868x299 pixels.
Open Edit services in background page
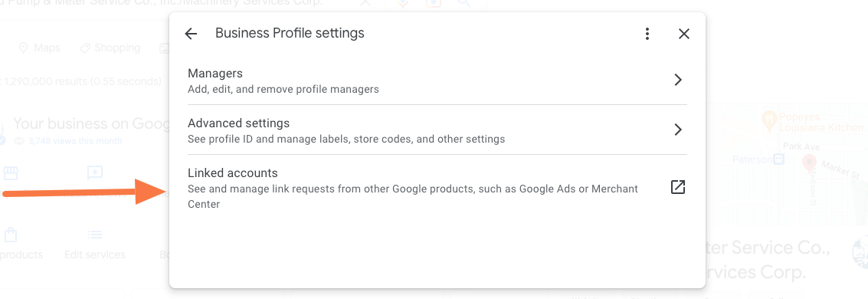click(x=95, y=255)
